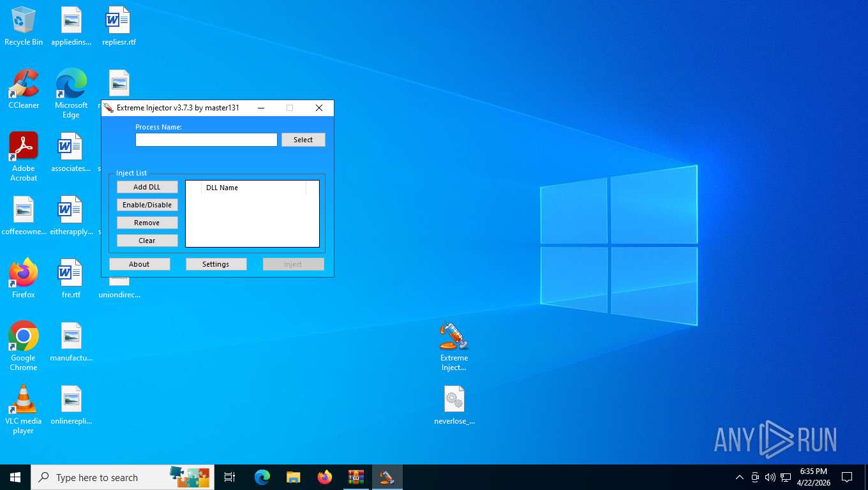Launch the Microsoft Edge desktop shortcut
The width and height of the screenshot is (868, 490).
point(71,93)
